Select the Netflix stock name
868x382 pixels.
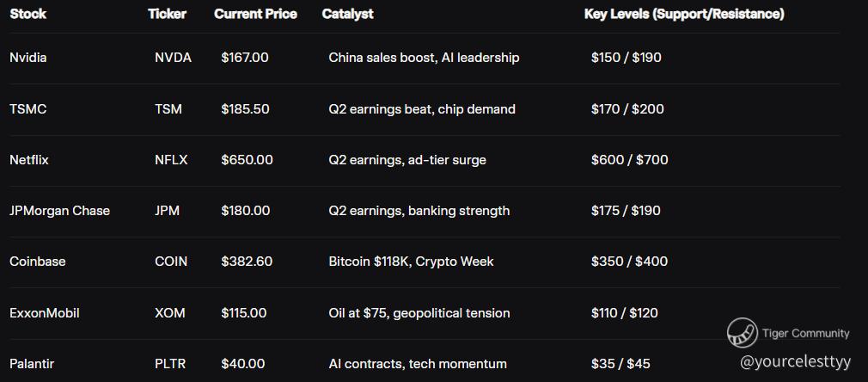point(29,160)
